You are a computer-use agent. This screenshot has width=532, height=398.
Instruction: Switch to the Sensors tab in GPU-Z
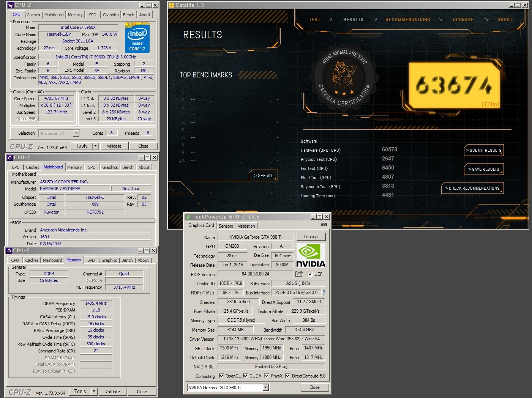[226, 226]
